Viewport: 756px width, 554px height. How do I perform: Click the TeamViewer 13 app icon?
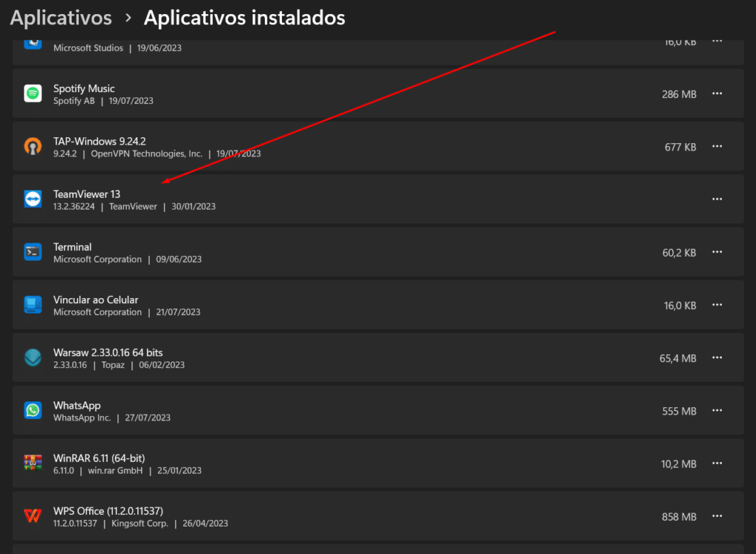pyautogui.click(x=32, y=199)
